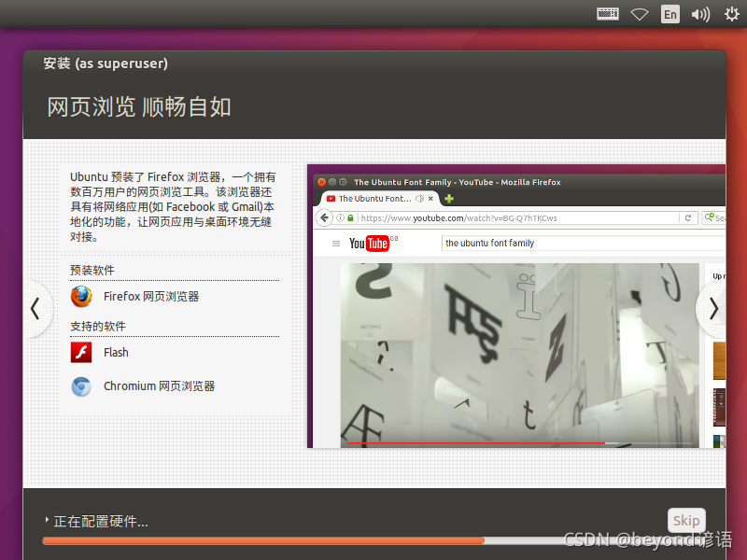Click the reload icon in slideshow URL bar
Image resolution: width=747 pixels, height=560 pixels.
tap(688, 218)
